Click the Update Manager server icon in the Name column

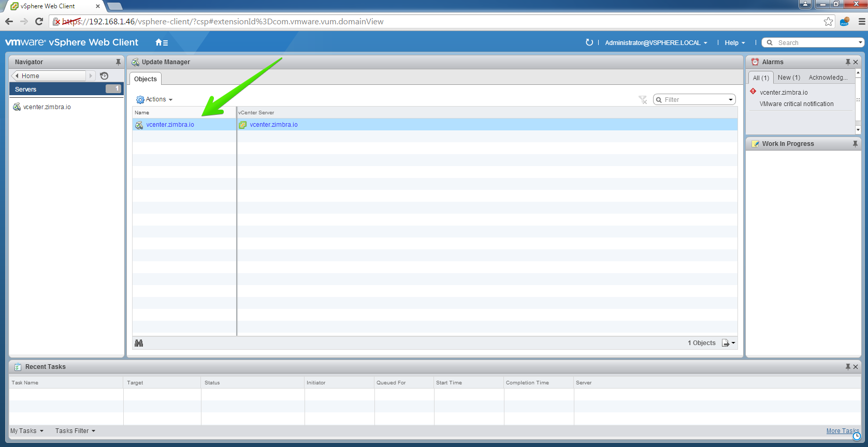pyautogui.click(x=139, y=125)
